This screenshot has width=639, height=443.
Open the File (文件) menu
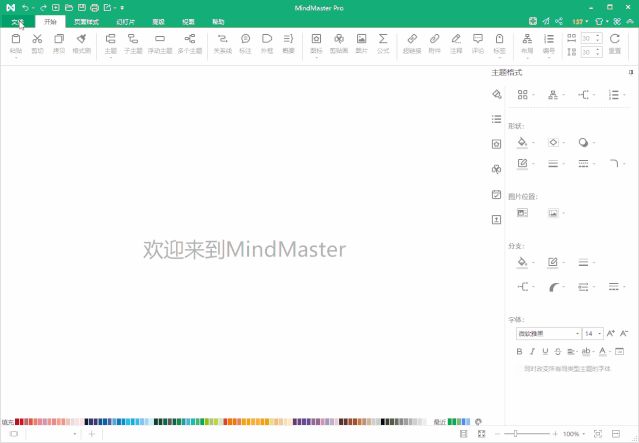pyautogui.click(x=18, y=22)
